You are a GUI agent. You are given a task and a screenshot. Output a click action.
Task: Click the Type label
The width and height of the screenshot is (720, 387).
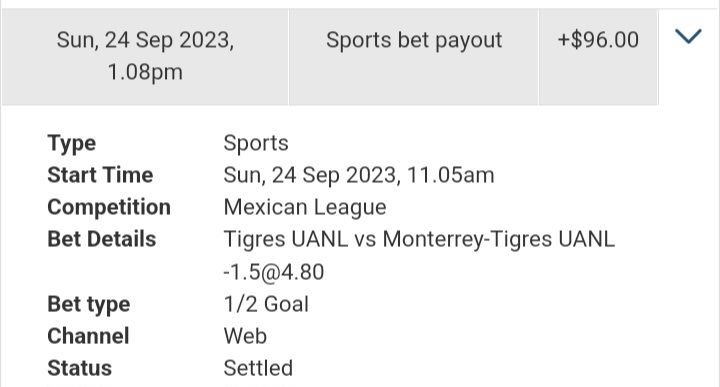pos(72,143)
